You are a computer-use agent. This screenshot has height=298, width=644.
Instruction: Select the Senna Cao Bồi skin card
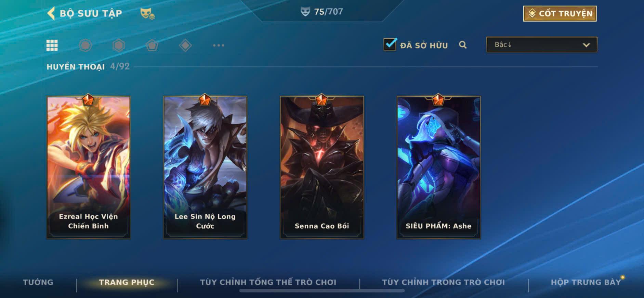(x=322, y=167)
